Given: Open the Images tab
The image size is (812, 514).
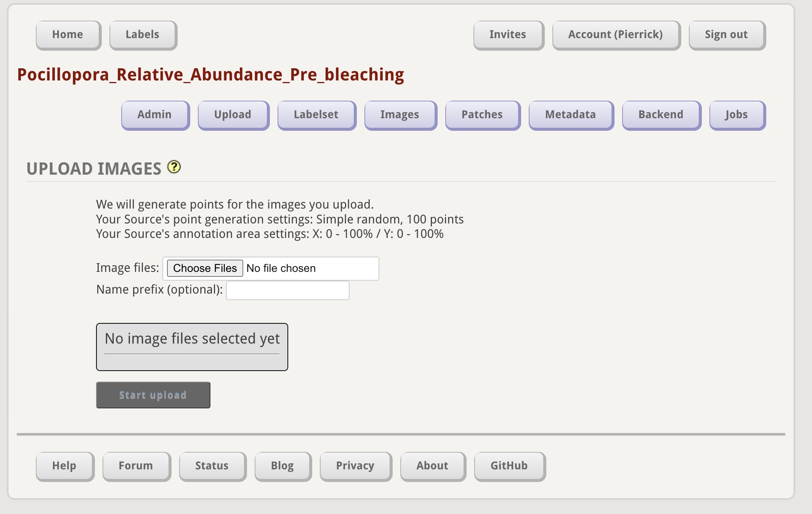Looking at the screenshot, I should click(x=400, y=115).
